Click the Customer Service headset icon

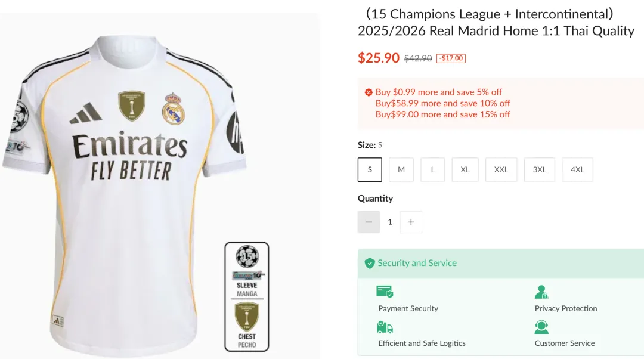pyautogui.click(x=541, y=327)
